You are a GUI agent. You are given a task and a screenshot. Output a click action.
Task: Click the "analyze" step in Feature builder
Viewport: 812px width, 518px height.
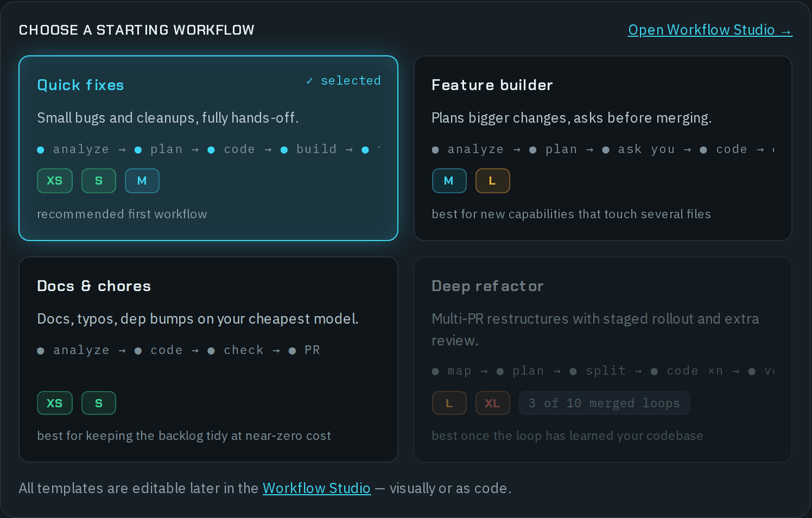[x=468, y=150]
